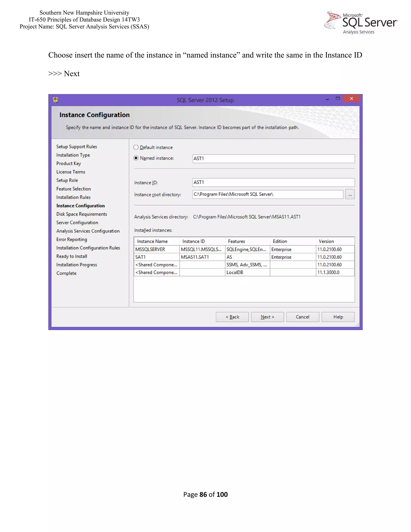Select the Installation Type step
Image resolution: width=411 pixels, height=532 pixels.
(x=73, y=155)
